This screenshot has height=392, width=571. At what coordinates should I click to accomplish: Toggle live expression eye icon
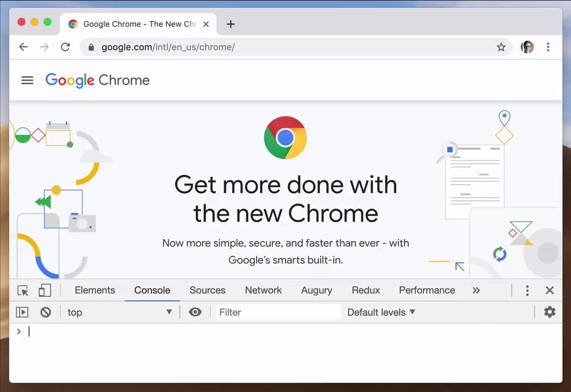coord(195,312)
